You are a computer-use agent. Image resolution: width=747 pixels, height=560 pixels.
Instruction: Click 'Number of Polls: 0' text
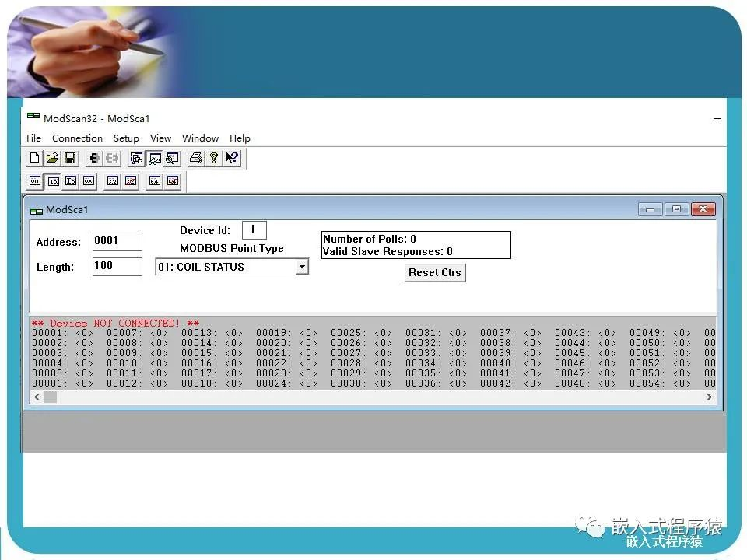pos(370,239)
